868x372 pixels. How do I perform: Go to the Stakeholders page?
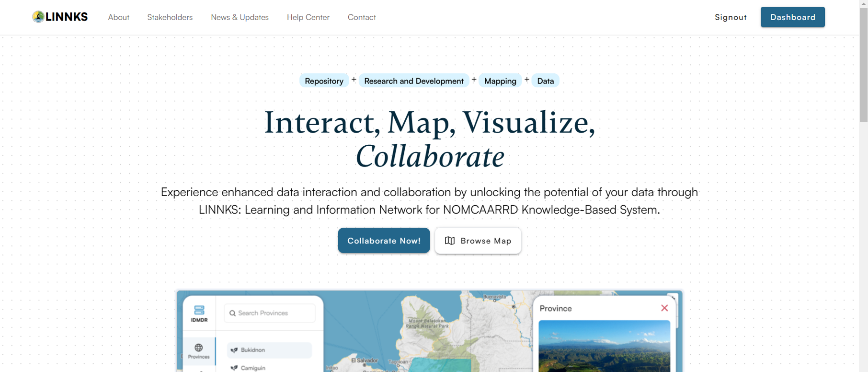(x=170, y=17)
